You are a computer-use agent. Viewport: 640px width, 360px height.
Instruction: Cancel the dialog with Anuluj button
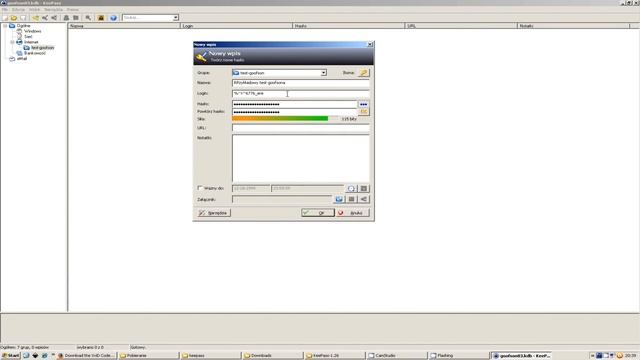tap(353, 213)
